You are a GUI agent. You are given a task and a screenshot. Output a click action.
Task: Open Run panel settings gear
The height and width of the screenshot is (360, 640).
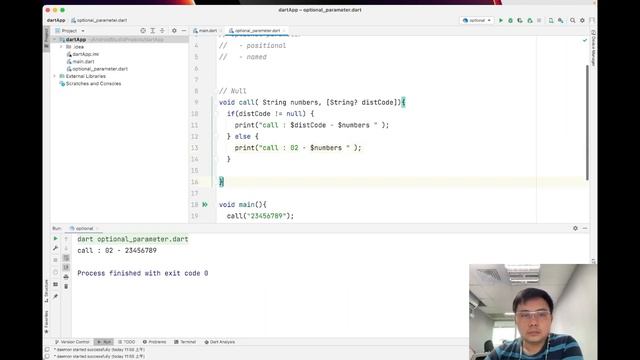576,229
